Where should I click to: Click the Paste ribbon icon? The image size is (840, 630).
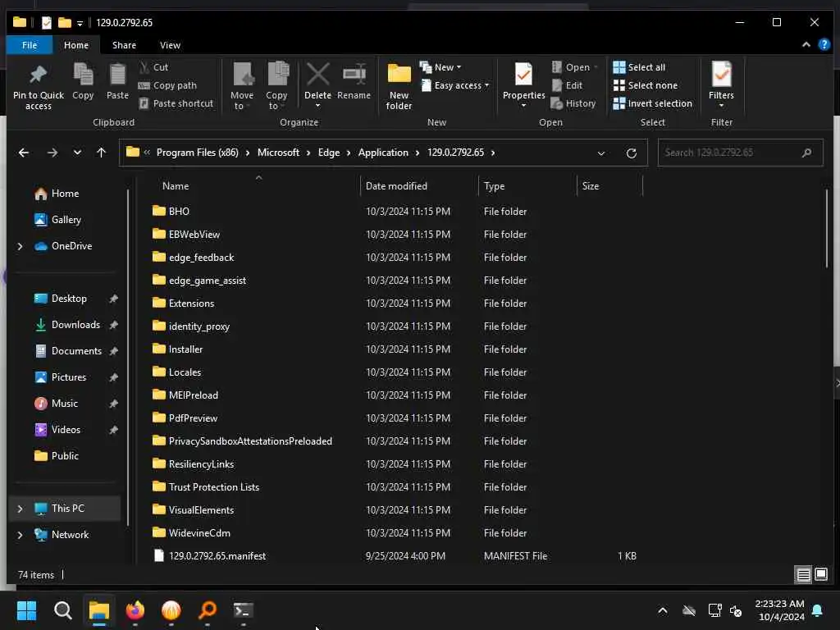coord(117,81)
